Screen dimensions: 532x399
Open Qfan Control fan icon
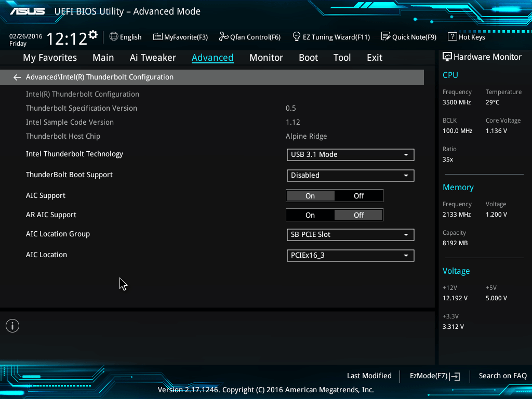click(223, 36)
